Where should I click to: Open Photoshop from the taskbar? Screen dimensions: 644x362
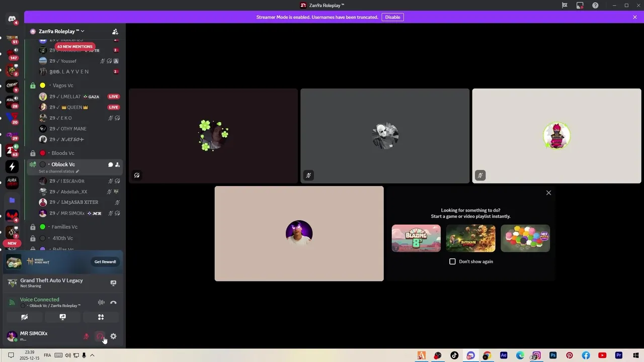553,355
